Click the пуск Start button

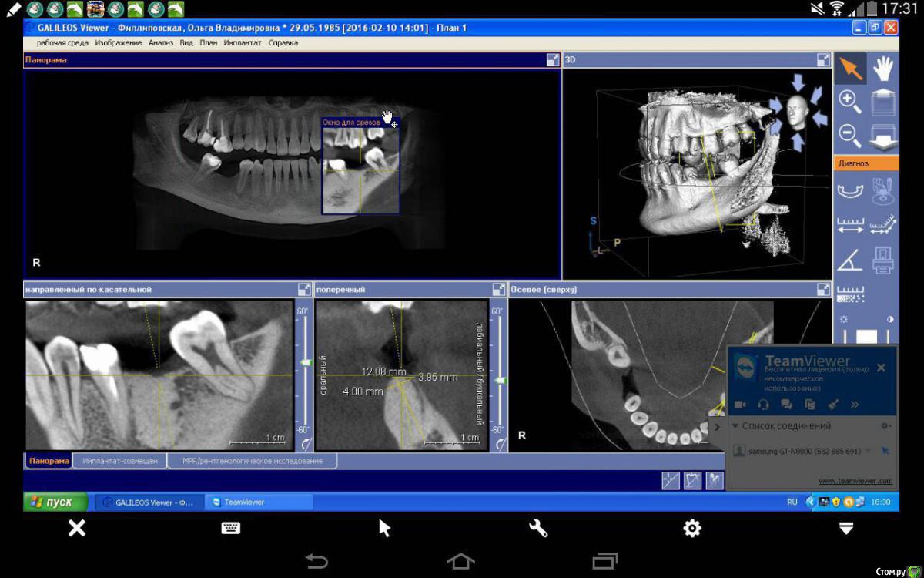51,502
